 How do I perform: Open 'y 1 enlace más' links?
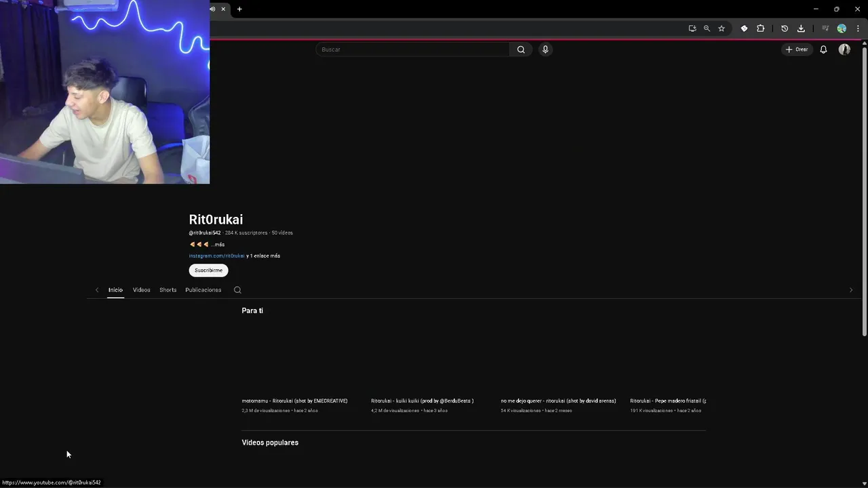[x=263, y=256]
